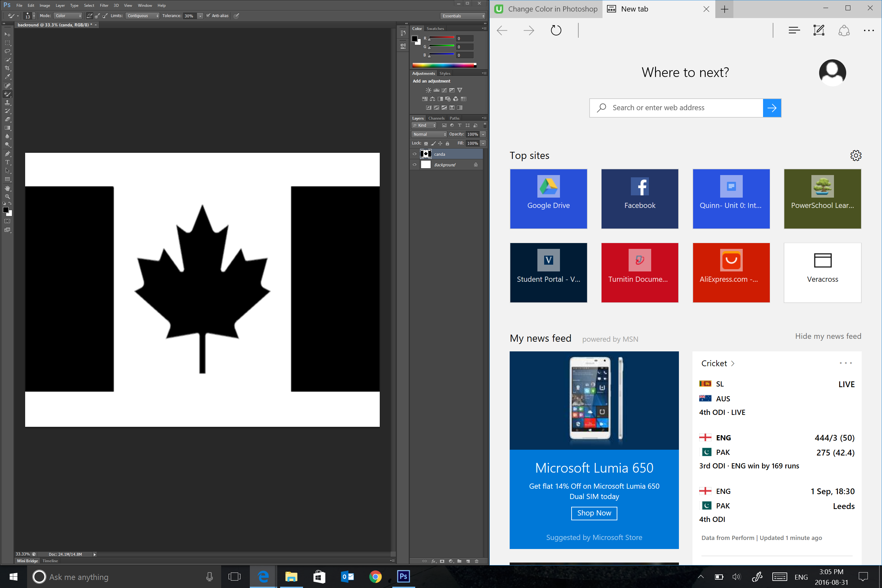
Task: Open the History panel icon
Action: 403,33
